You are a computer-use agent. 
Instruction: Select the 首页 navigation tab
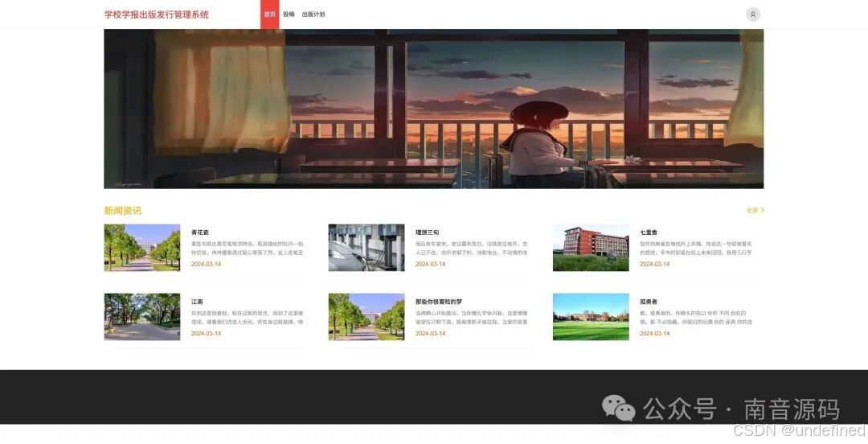click(269, 14)
